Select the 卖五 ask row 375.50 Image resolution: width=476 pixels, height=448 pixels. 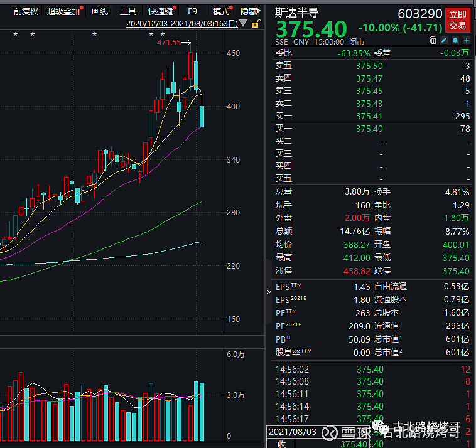[x=372, y=66]
